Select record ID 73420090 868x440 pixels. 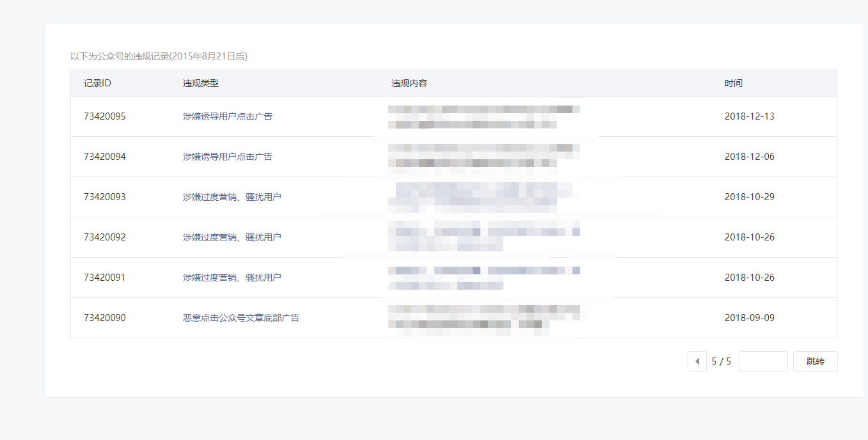click(x=105, y=318)
